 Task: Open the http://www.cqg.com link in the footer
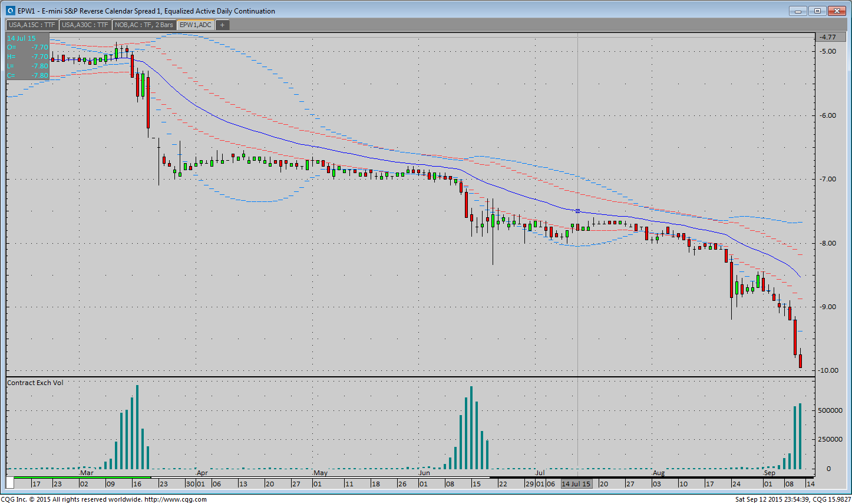176,499
